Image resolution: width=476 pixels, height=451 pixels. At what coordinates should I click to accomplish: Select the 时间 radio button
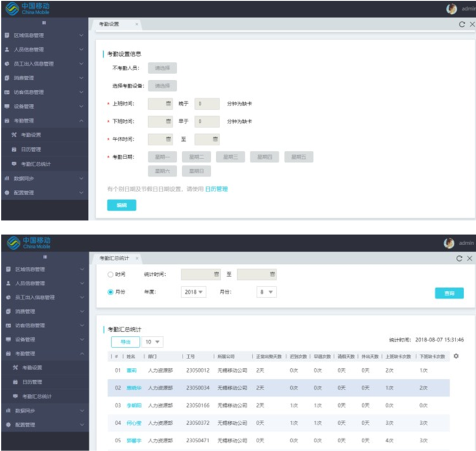pyautogui.click(x=110, y=275)
